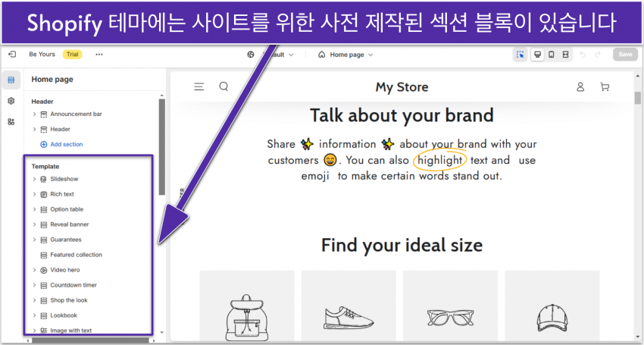This screenshot has height=345, width=644.
Task: Toggle the section inspector tool
Action: pyautogui.click(x=521, y=55)
